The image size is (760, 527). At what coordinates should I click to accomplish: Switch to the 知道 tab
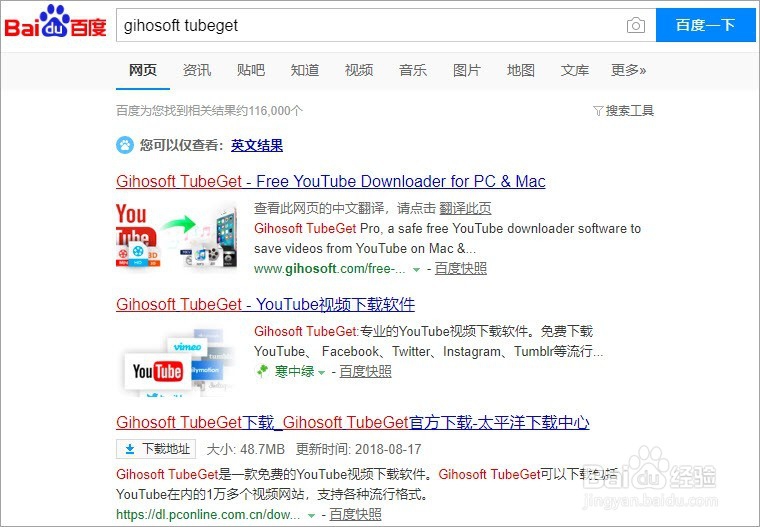(x=305, y=70)
